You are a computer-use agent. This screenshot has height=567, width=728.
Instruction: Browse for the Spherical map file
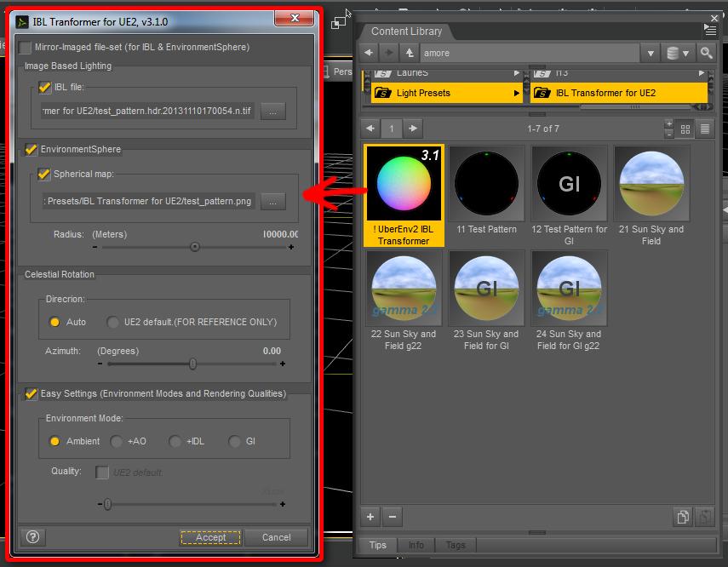coord(273,202)
